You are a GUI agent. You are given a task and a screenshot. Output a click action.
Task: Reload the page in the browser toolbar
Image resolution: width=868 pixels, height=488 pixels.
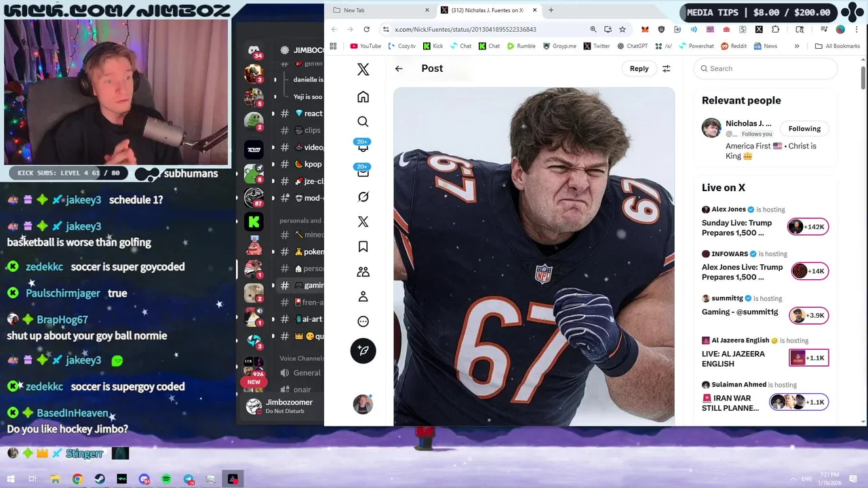[366, 29]
